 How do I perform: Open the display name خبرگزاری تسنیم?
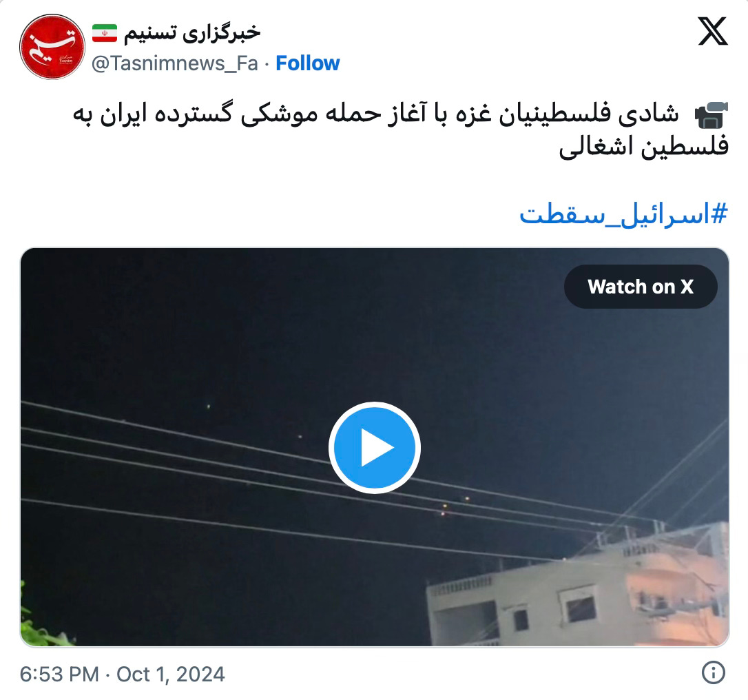pos(192,32)
